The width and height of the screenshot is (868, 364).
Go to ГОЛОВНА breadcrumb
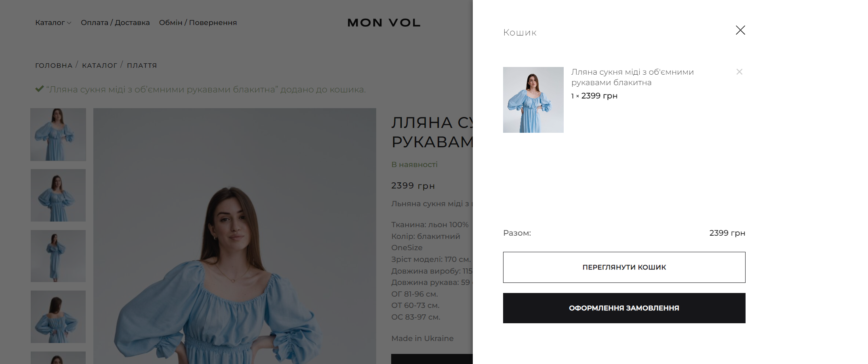pos(54,65)
